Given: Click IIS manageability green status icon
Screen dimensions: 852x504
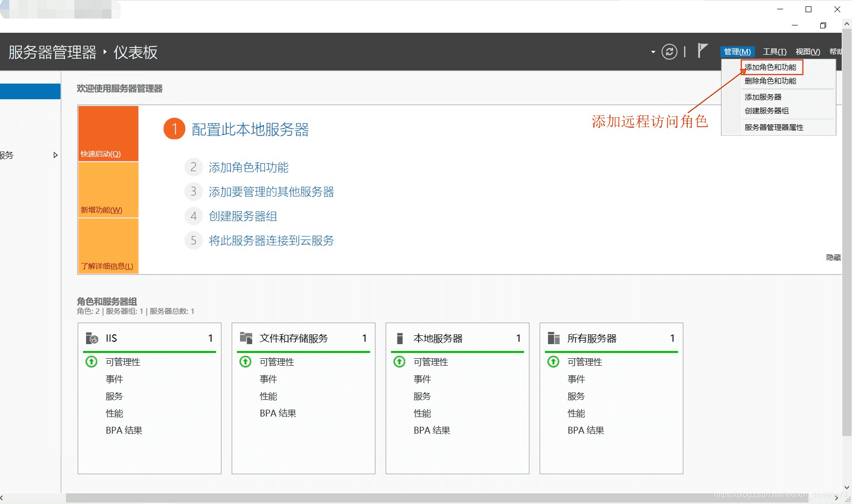Looking at the screenshot, I should tap(91, 362).
